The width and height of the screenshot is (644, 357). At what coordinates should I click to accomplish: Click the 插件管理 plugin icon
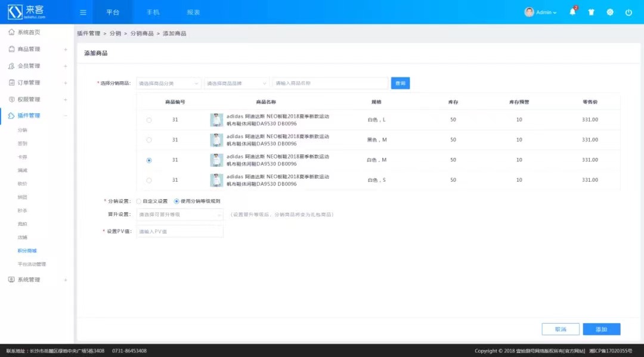pyautogui.click(x=11, y=116)
